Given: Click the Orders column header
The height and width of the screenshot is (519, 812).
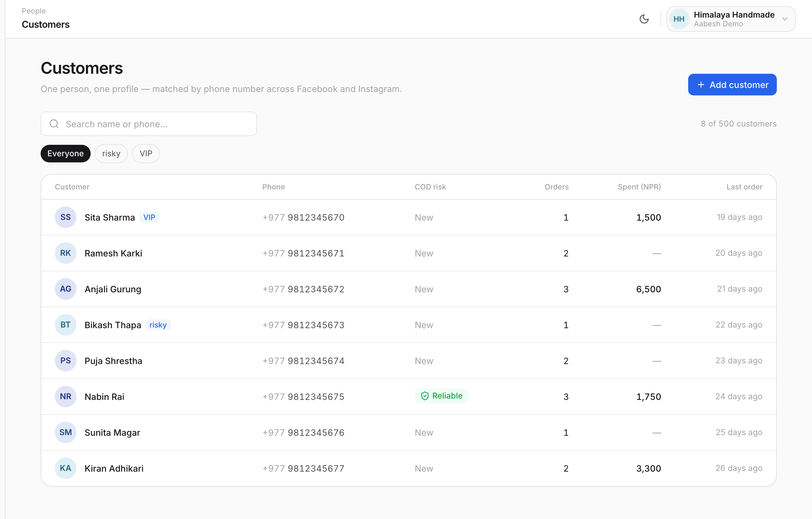Looking at the screenshot, I should [557, 187].
